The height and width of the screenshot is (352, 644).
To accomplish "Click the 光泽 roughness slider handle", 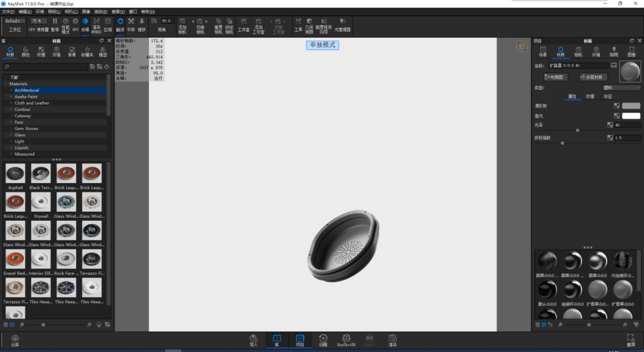I will click(577, 130).
